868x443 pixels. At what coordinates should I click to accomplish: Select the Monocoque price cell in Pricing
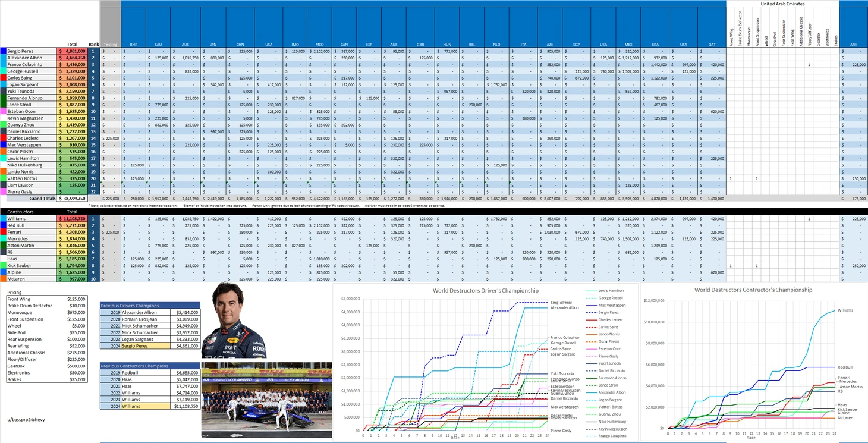pyautogui.click(x=74, y=312)
